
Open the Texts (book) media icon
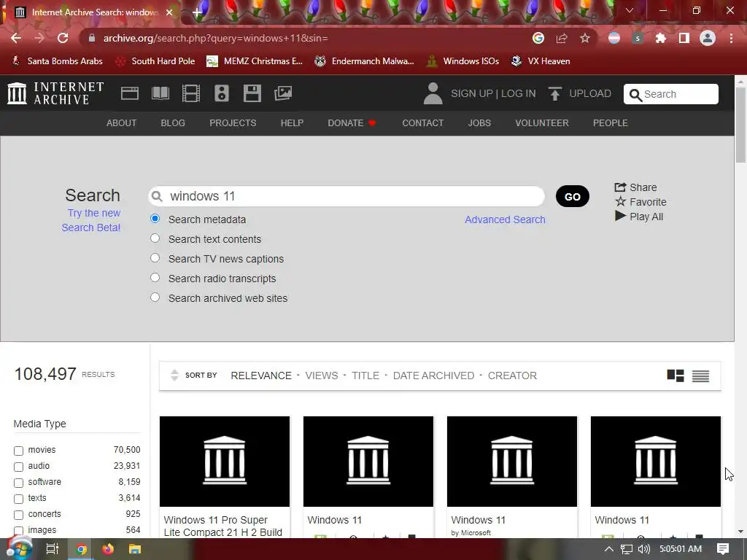point(160,93)
